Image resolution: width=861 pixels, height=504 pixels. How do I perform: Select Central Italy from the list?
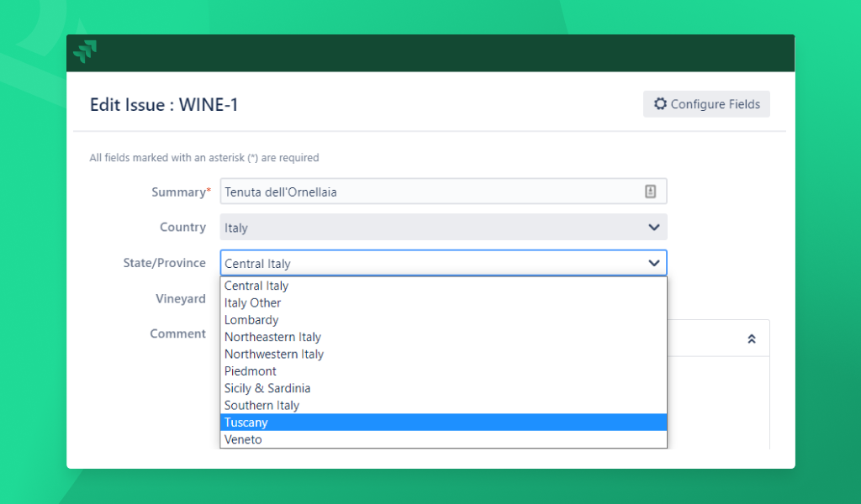tap(443, 286)
